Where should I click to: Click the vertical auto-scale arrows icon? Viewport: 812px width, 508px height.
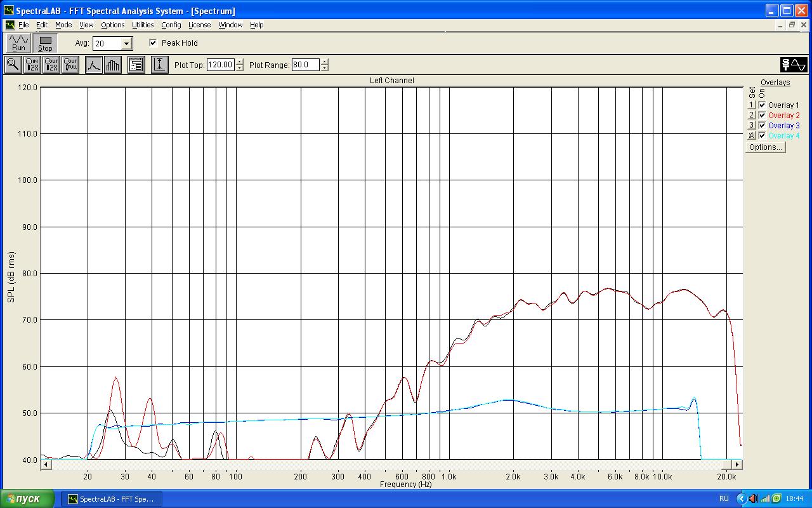coord(159,65)
